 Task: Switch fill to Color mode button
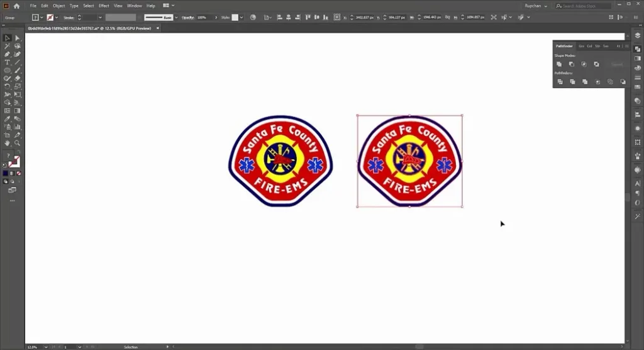point(5,174)
